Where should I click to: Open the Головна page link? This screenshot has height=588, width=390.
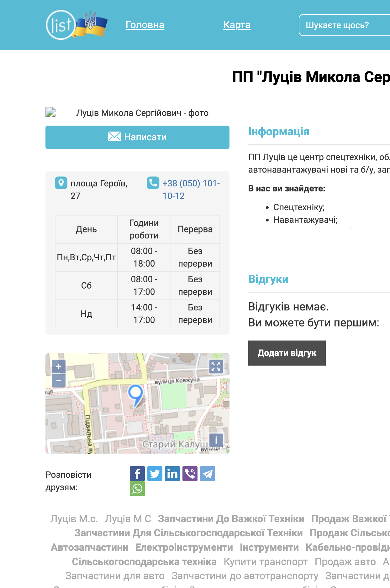point(145,25)
